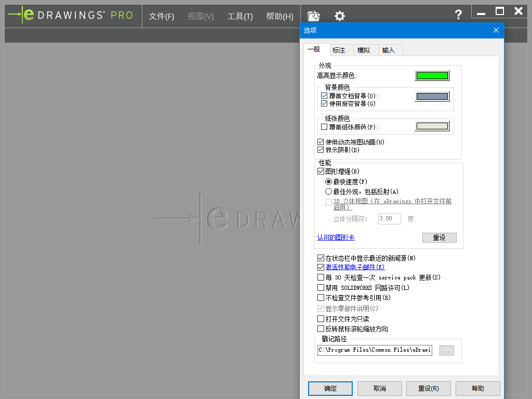Change the 覆盖文档背景 color swatch
532x399 pixels.
[432, 96]
